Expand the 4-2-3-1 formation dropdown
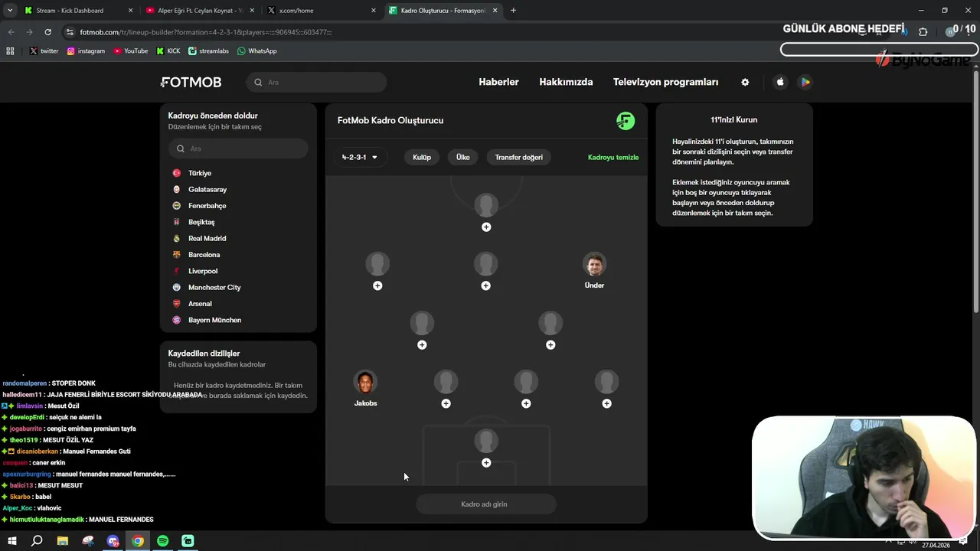The image size is (980, 551). pos(360,158)
